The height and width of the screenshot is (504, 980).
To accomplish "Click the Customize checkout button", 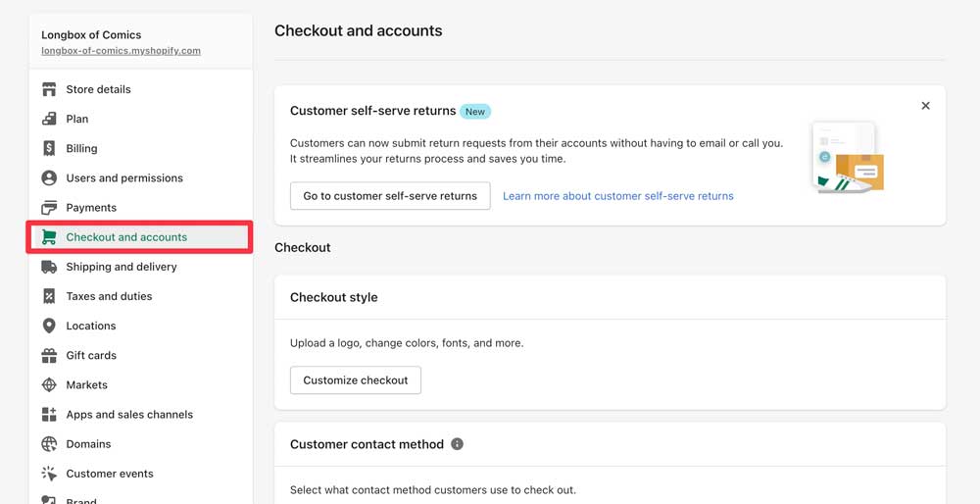I will coord(356,380).
